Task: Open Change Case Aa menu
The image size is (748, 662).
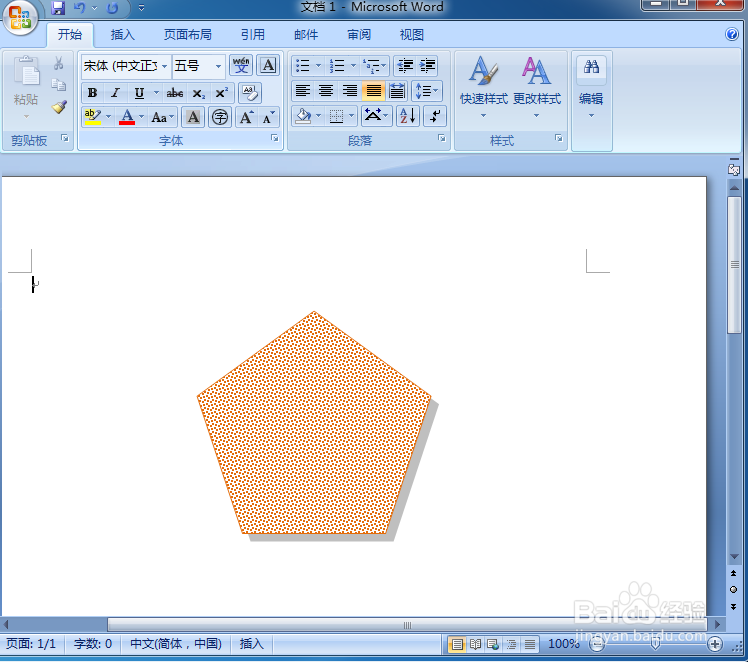Action: [162, 117]
